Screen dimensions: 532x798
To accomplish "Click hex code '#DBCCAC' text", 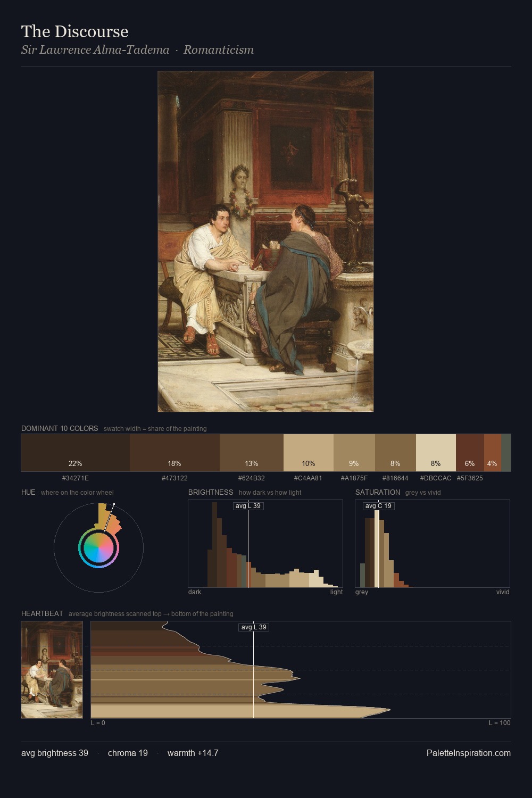I will [x=436, y=478].
